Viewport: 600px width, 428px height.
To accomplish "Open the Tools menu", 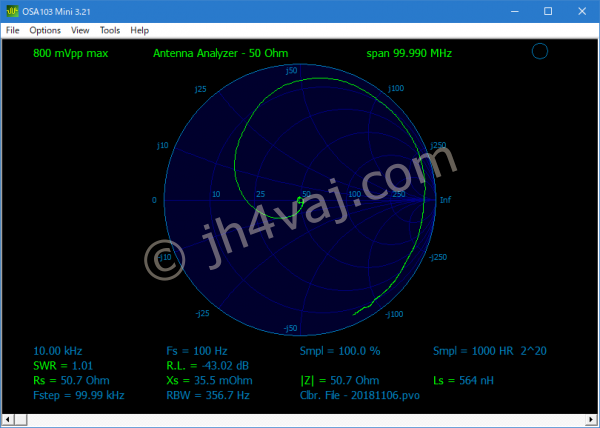I will coord(110,30).
